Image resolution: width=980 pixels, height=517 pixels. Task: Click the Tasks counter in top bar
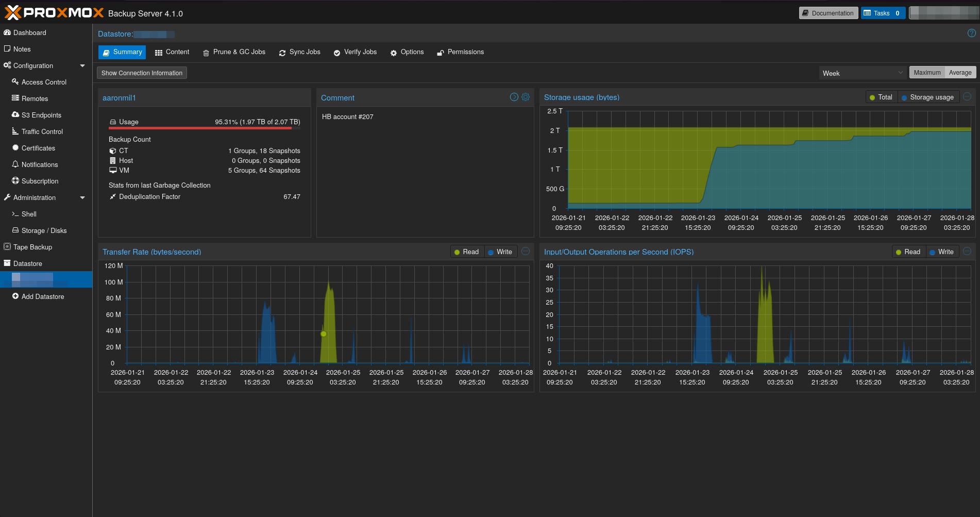[x=882, y=13]
